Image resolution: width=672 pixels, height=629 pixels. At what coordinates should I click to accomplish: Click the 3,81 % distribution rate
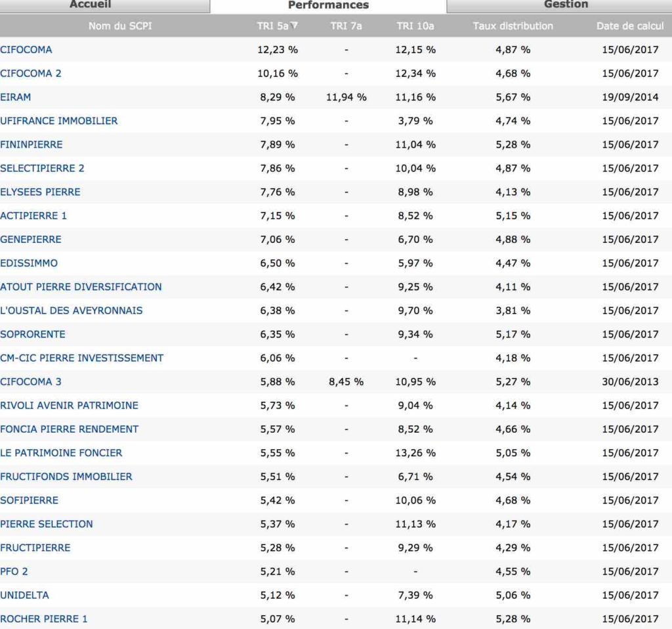pos(513,311)
